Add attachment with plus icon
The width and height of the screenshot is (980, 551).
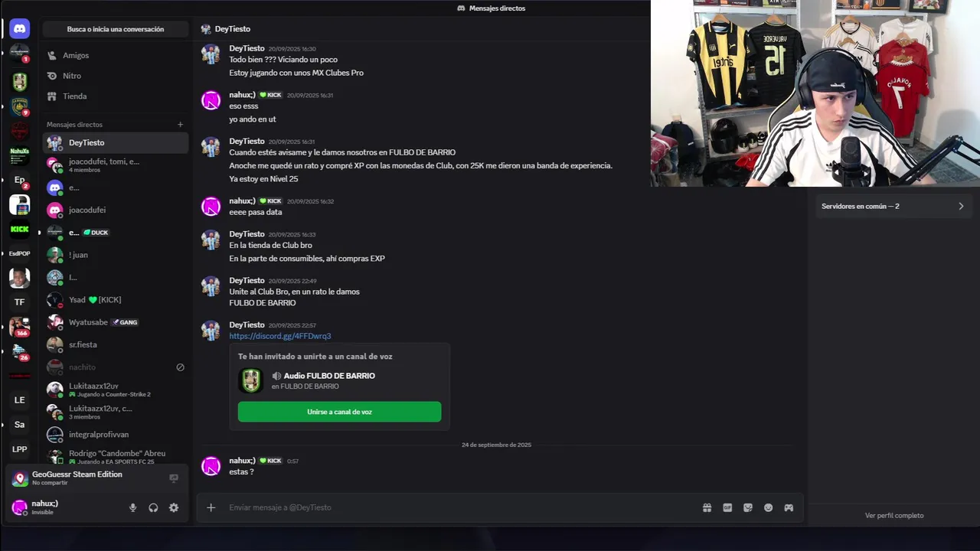point(211,507)
